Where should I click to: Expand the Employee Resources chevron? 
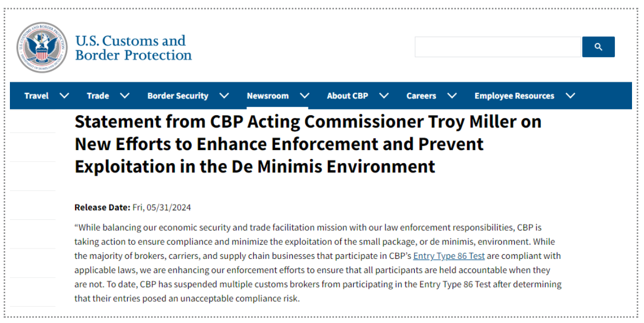pos(571,96)
